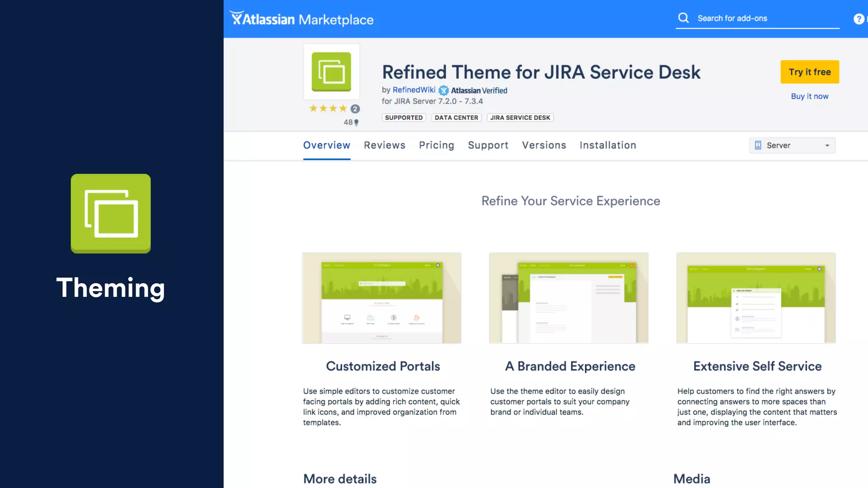
Task: Click the Server dropdown arrow
Action: pos(827,145)
